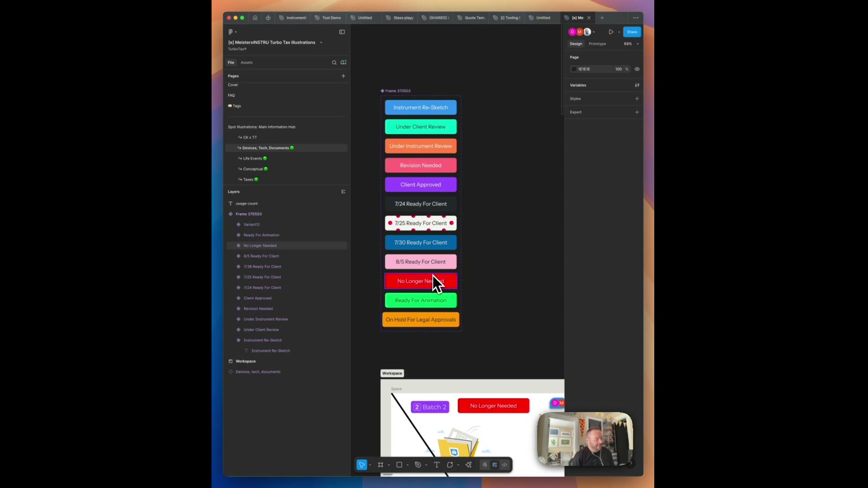Switch to the Glass play file tab
The height and width of the screenshot is (488, 868).
point(400,18)
